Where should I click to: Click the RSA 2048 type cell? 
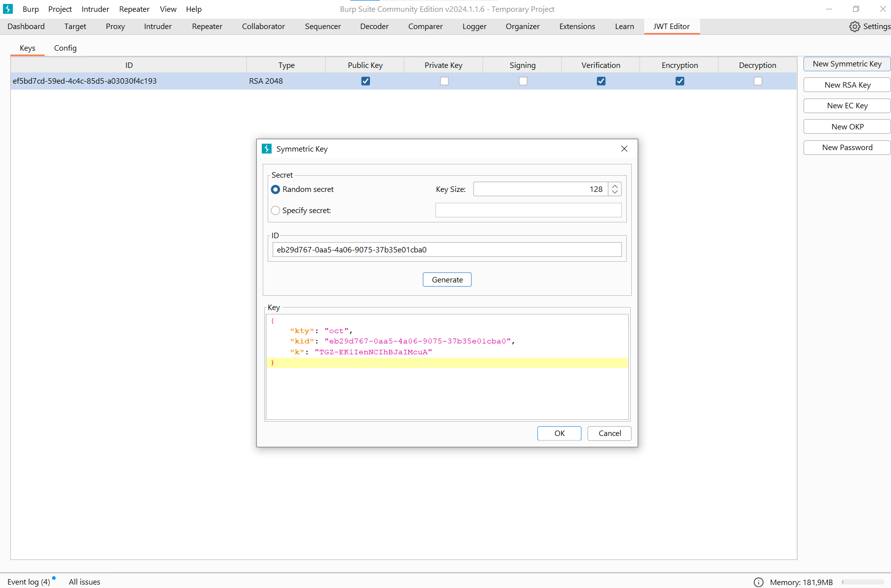286,81
